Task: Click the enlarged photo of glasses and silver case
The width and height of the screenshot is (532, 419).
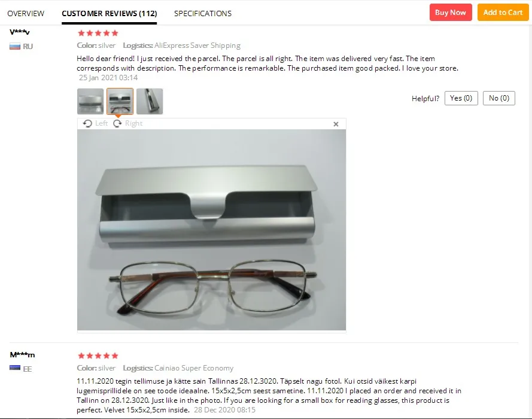Action: point(211,230)
